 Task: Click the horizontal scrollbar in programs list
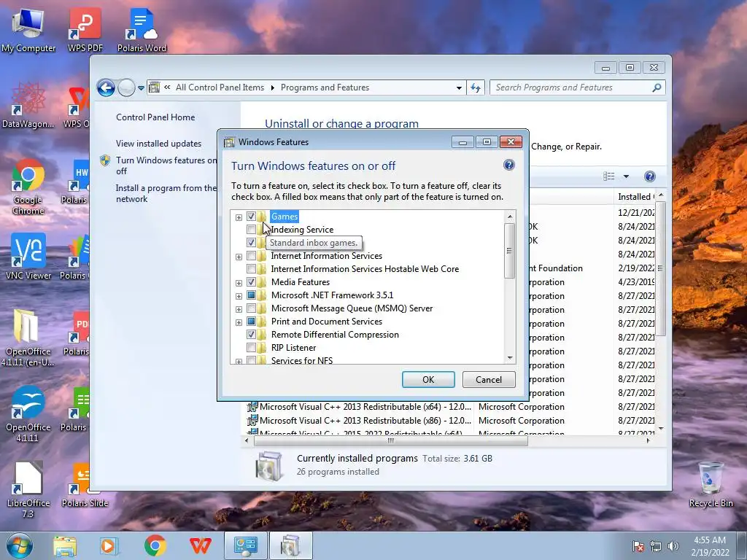(x=391, y=441)
